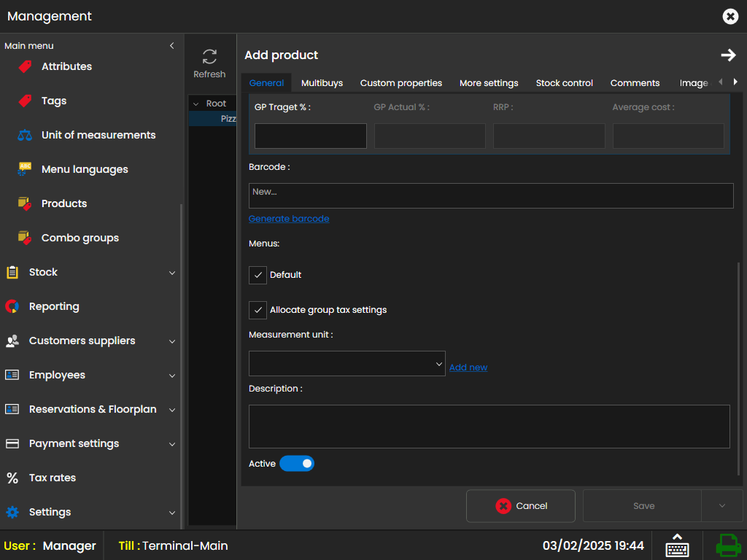The image size is (747, 560).
Task: Click into the Barcode input field
Action: coord(490,195)
